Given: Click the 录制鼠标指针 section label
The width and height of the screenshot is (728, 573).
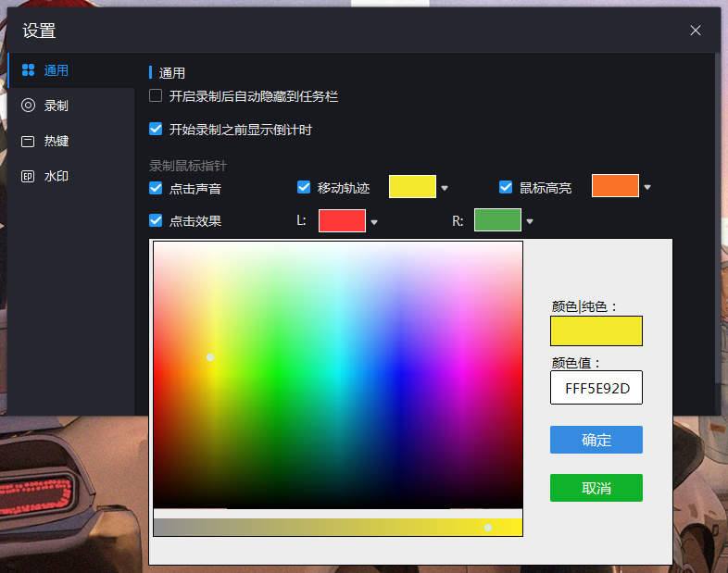Looking at the screenshot, I should pos(188,166).
